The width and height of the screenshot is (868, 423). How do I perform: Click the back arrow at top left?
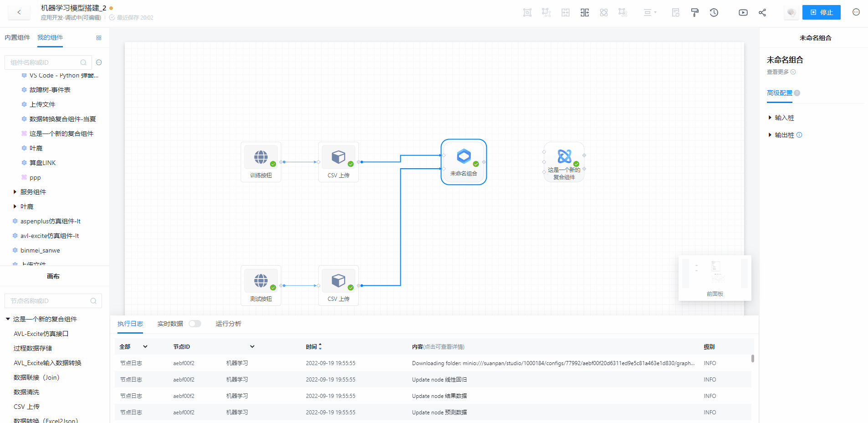click(19, 12)
